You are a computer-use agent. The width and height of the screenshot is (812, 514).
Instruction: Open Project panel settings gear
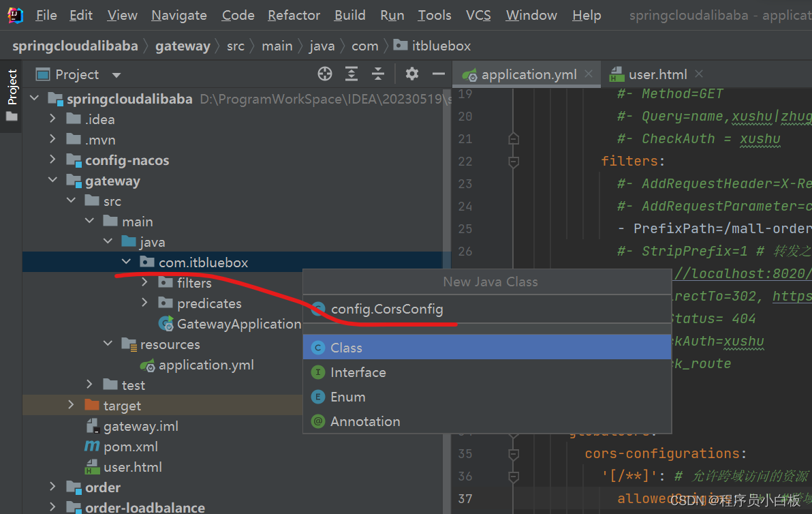pyautogui.click(x=411, y=74)
